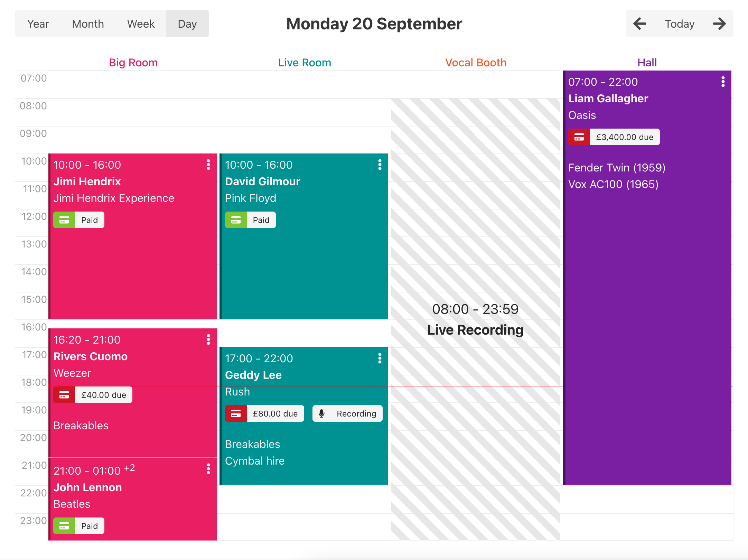Select the Year view toggle
Viewport: 748px width, 560px height.
[x=38, y=24]
